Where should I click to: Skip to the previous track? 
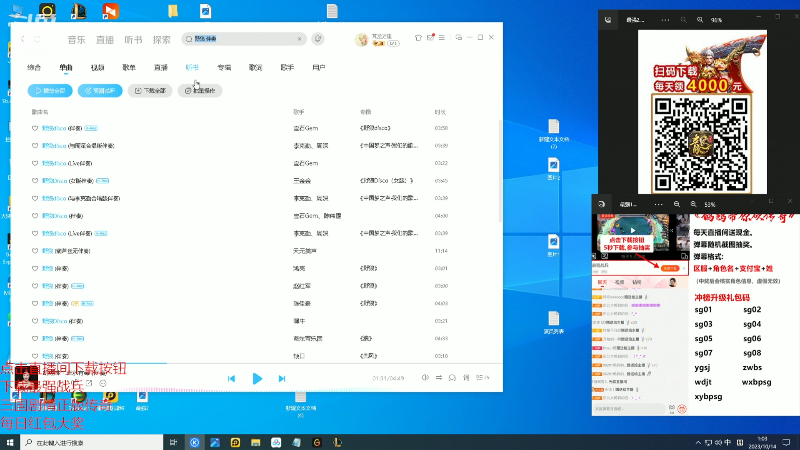(x=231, y=379)
